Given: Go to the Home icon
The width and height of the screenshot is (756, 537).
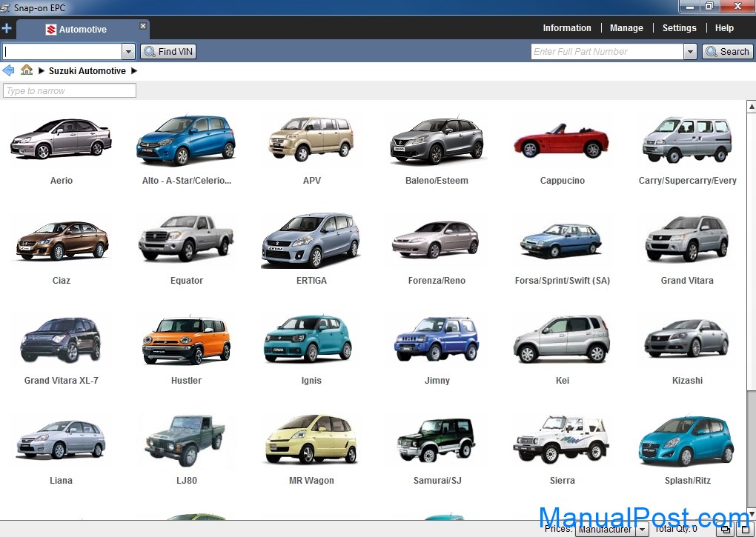Looking at the screenshot, I should (27, 70).
